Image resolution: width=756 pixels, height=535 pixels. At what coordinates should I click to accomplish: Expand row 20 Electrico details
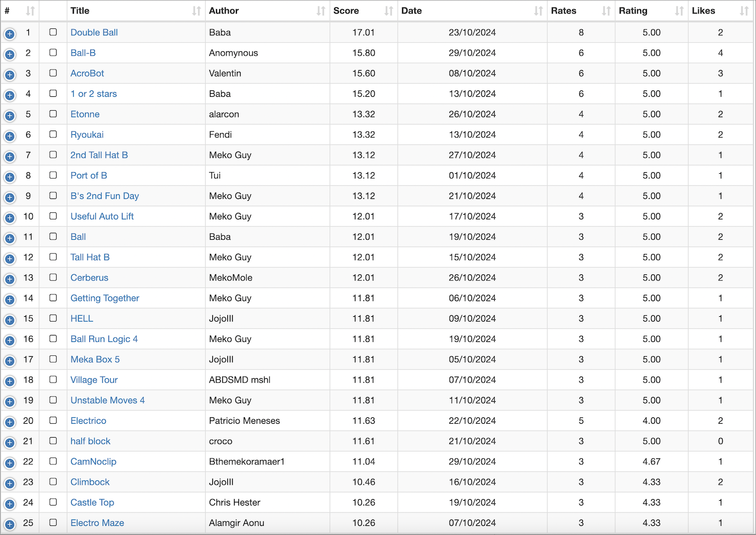[x=10, y=422]
